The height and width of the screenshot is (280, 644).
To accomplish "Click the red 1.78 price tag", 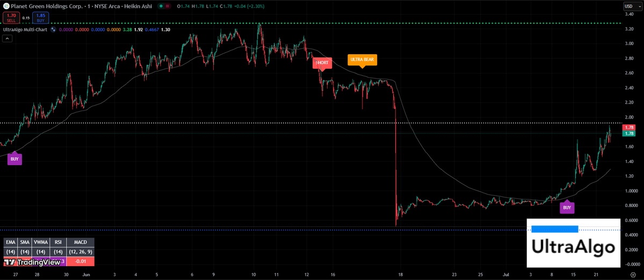I will (629, 128).
